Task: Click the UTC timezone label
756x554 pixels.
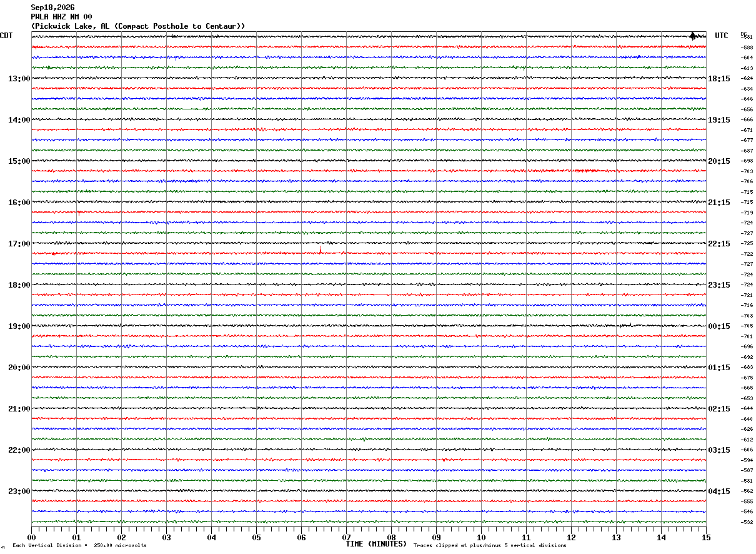Action: coord(722,36)
